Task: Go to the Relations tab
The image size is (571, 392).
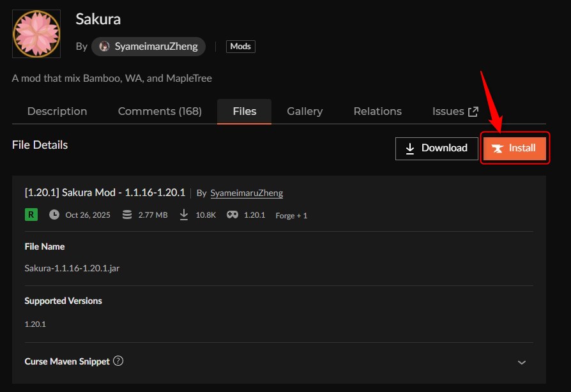Action: pos(377,111)
